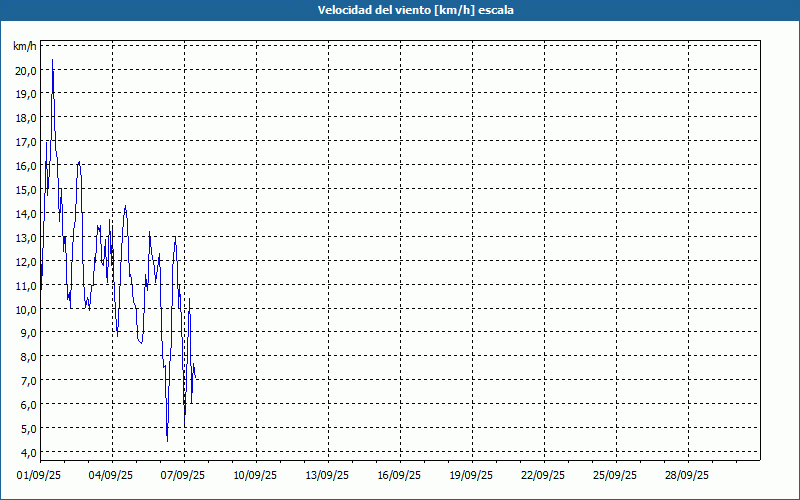Click the 13/09/25 date label
The image size is (800, 500).
click(327, 475)
